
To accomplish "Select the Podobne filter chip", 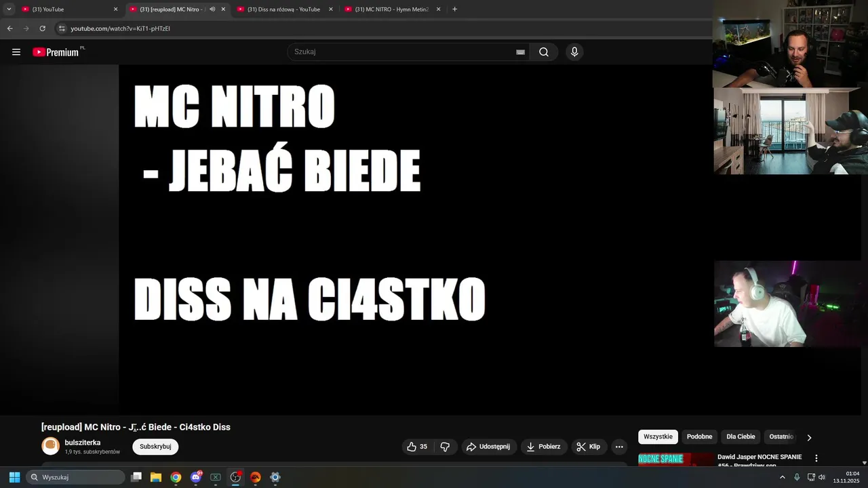I will coord(699,437).
